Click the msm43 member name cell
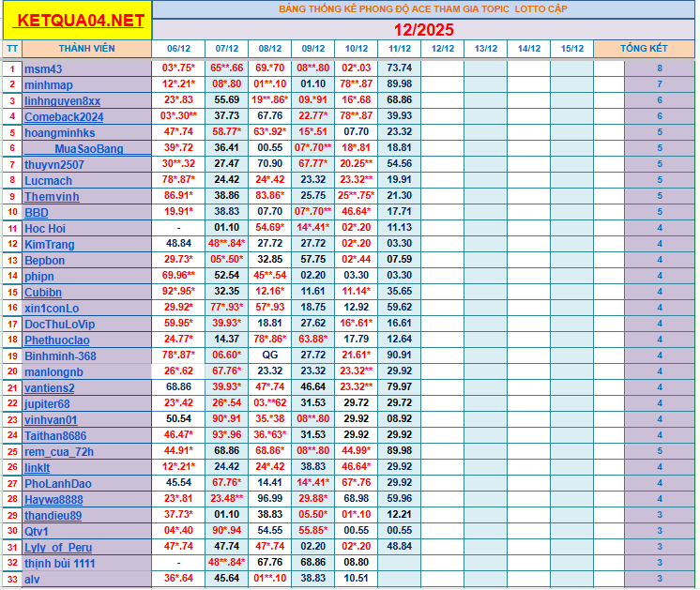 87,68
